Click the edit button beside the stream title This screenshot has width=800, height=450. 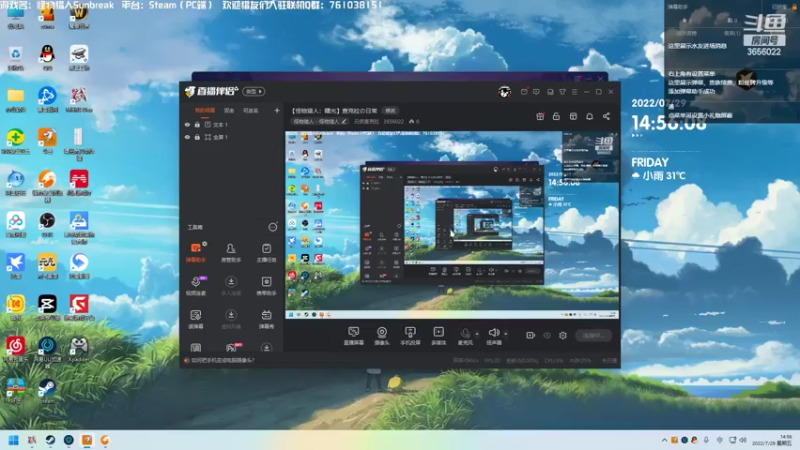pyautogui.click(x=390, y=111)
